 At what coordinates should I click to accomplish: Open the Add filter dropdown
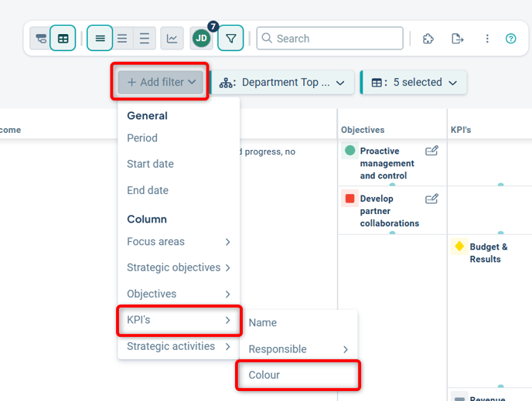point(161,82)
